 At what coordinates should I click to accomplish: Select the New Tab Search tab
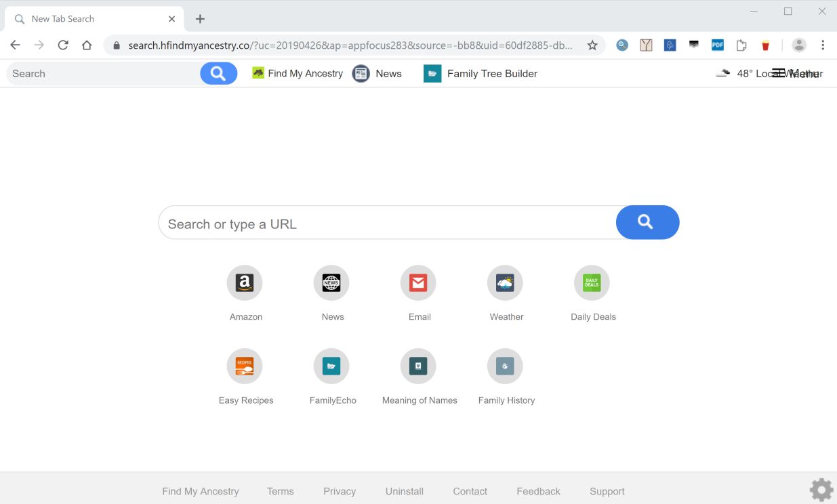95,19
